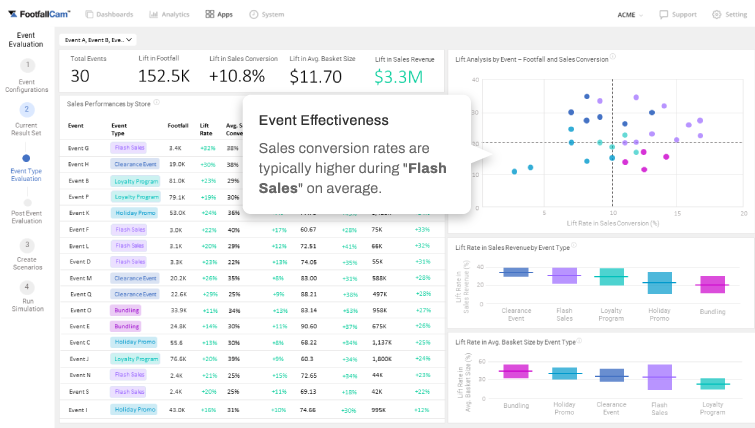Select the Post Event Evaluation step
The width and height of the screenshot is (755, 428).
(27, 203)
